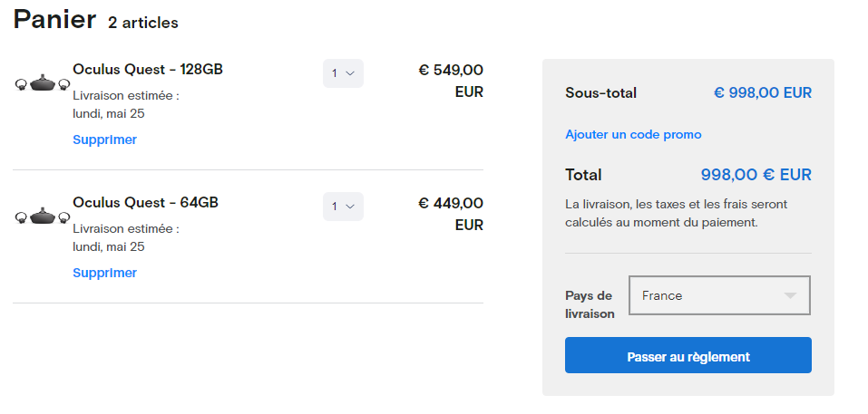Expand the Pays de livraison France dropdown

(718, 295)
